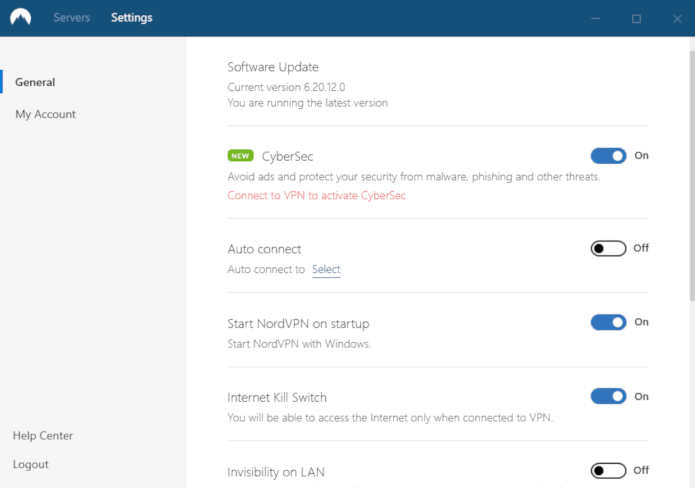Viewport: 695px width, 488px height.
Task: Click 'Start NordVPN with Windows.' description
Action: click(299, 344)
